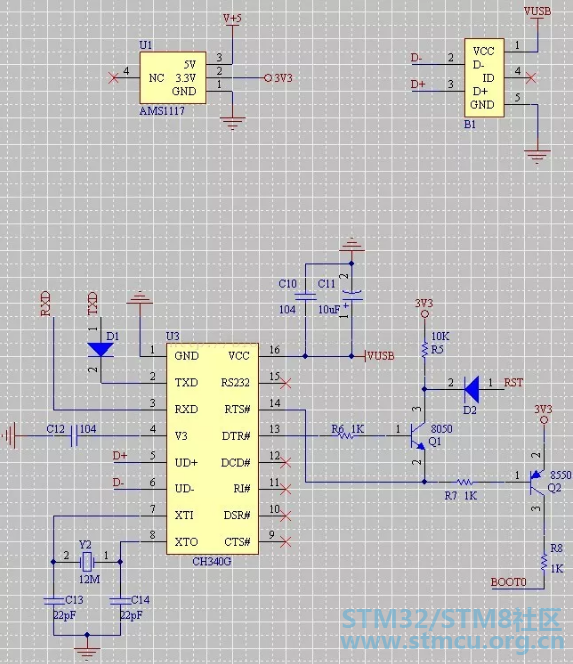
Task: Click the ground symbol below B1 connector
Action: 537,156
